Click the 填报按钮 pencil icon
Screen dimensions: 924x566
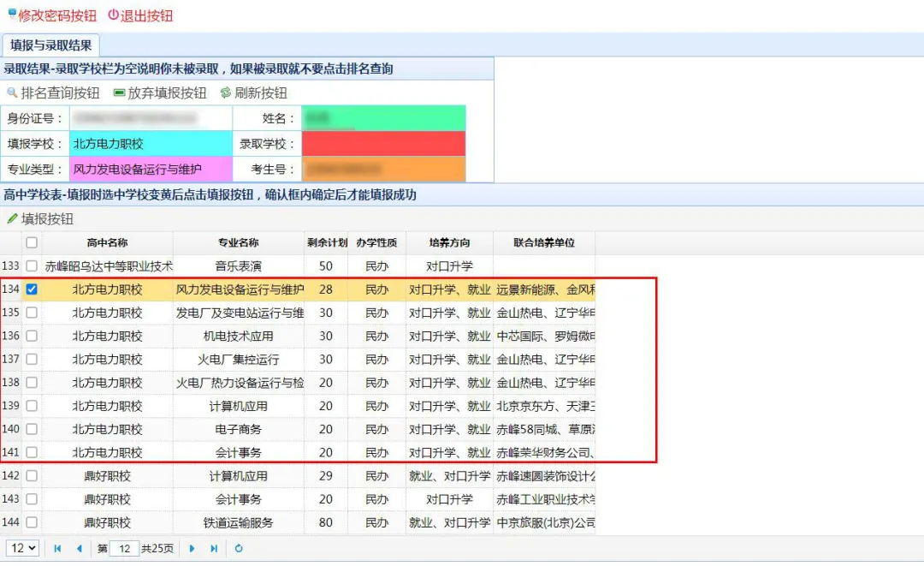point(12,218)
